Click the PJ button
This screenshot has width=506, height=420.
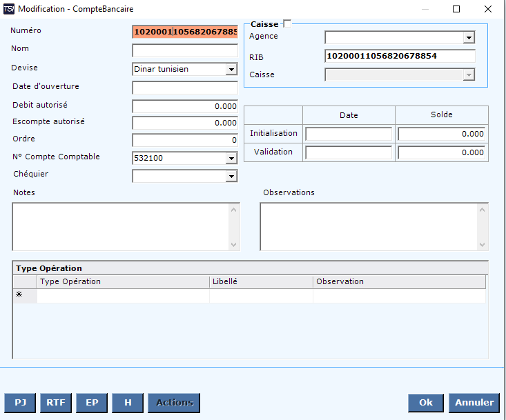[20, 403]
